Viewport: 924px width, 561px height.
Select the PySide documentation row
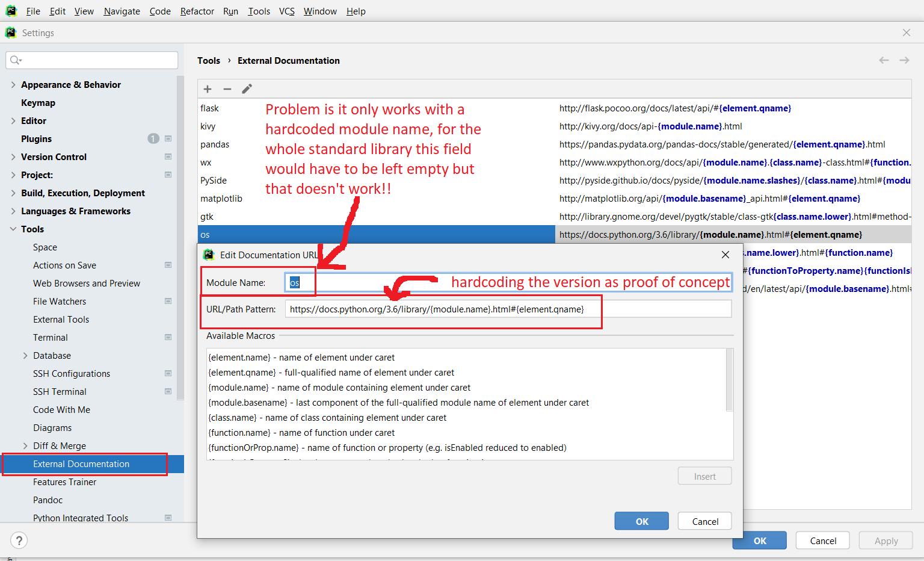(555, 181)
